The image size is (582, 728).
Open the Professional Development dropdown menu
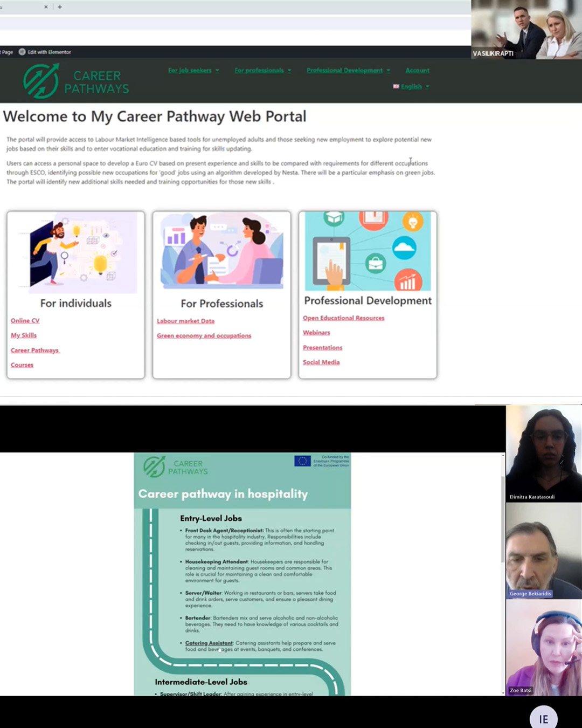348,71
